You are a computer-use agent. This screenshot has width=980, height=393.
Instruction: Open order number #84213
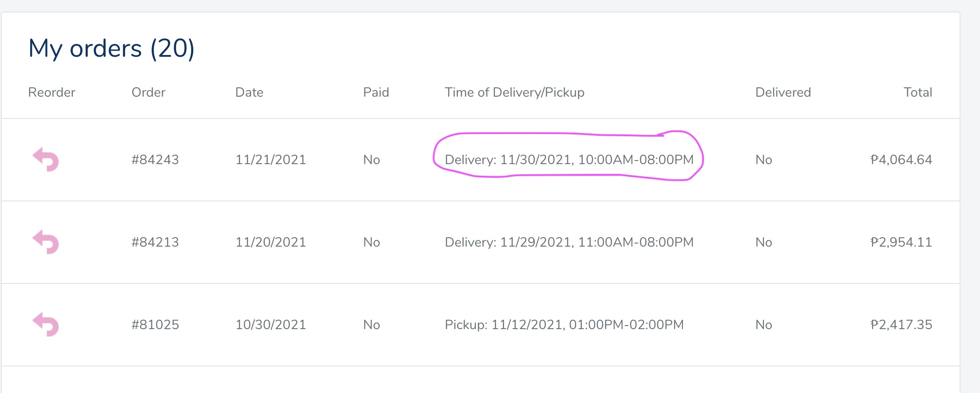[155, 242]
